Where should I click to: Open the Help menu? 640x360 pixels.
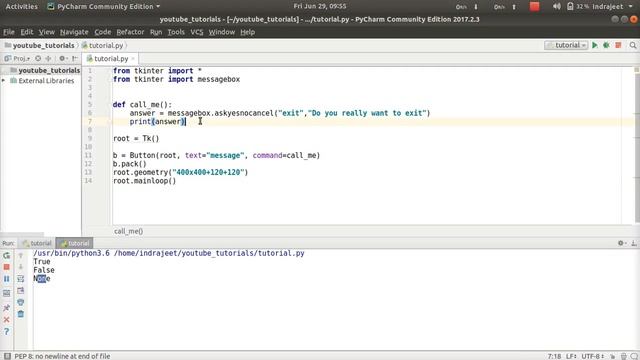(247, 32)
